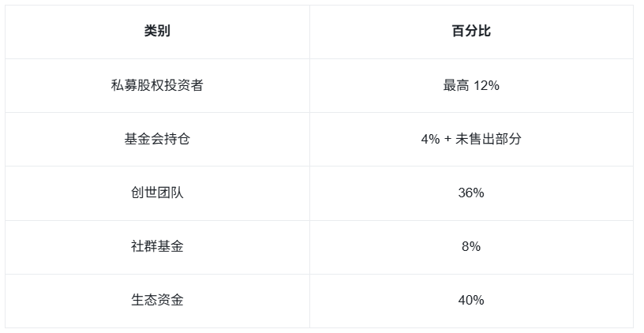Click the 12% value for private equity investors

[x=486, y=85]
